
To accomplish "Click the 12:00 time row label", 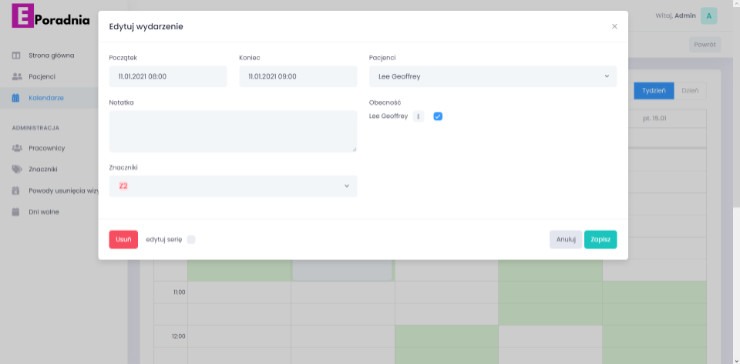I will (x=179, y=337).
